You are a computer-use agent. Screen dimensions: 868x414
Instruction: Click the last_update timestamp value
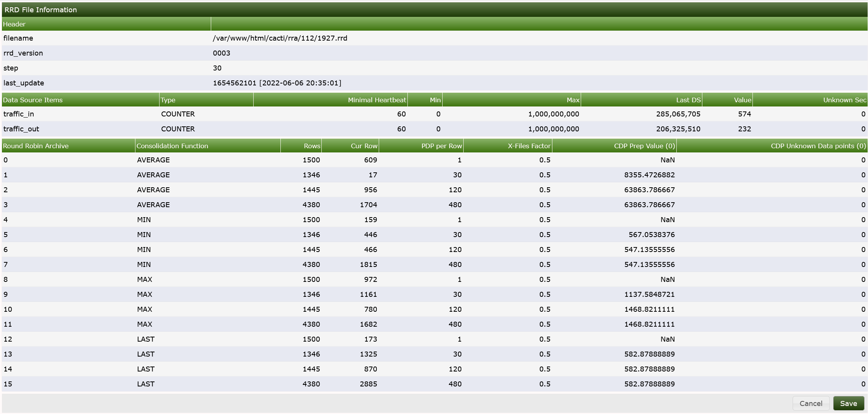277,83
